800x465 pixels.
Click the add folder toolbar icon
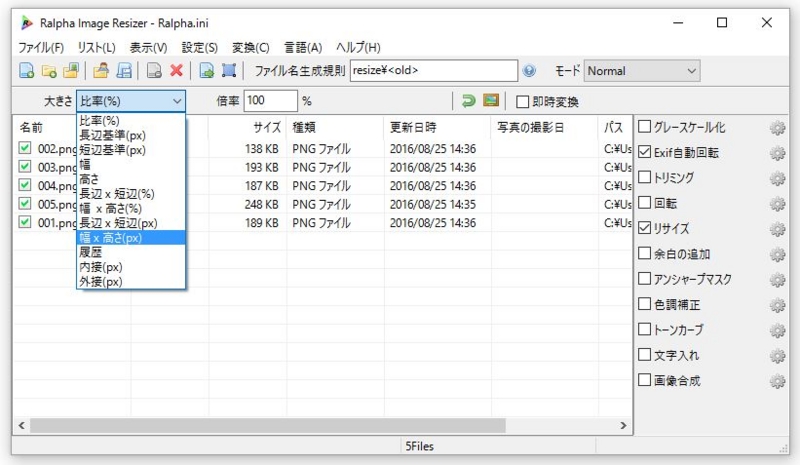pos(49,71)
